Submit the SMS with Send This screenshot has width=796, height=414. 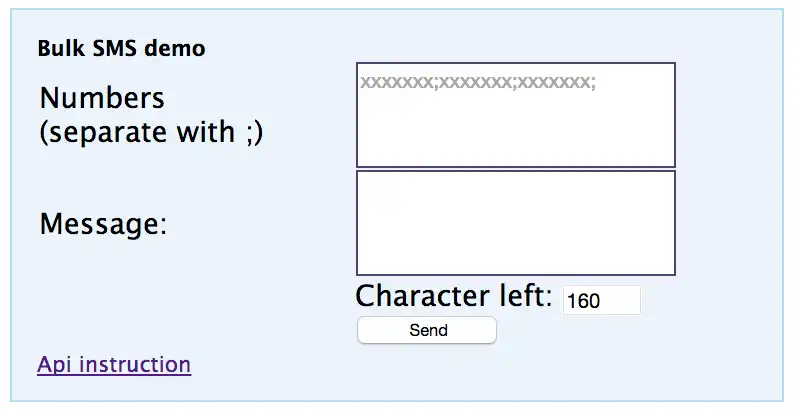coord(427,330)
